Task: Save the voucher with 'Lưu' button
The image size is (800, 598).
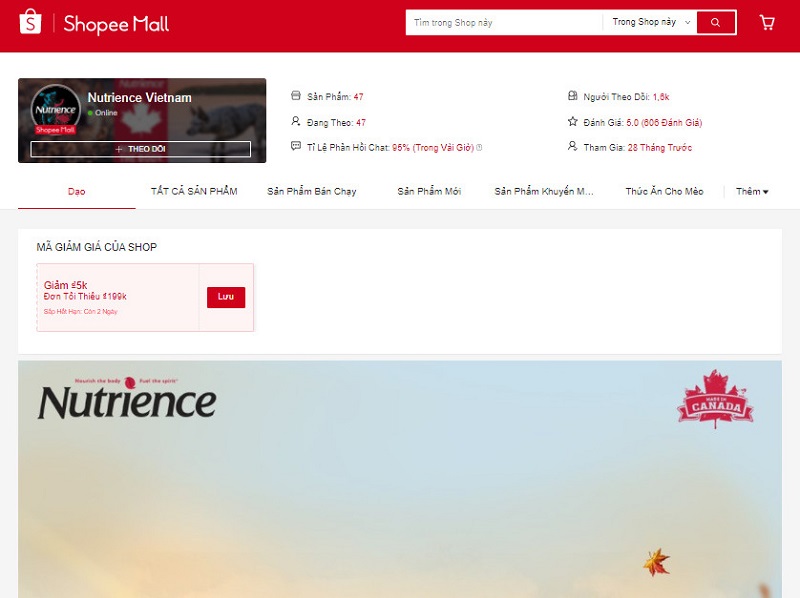Action: click(x=225, y=297)
